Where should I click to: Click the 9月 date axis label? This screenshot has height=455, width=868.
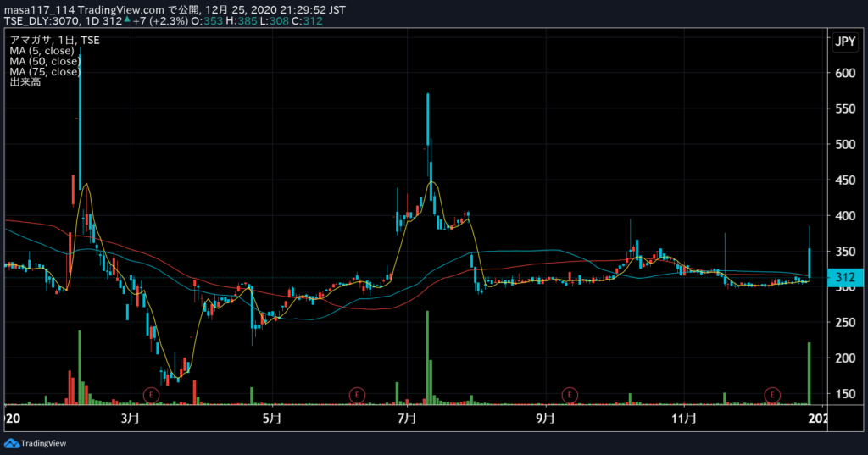tap(545, 418)
